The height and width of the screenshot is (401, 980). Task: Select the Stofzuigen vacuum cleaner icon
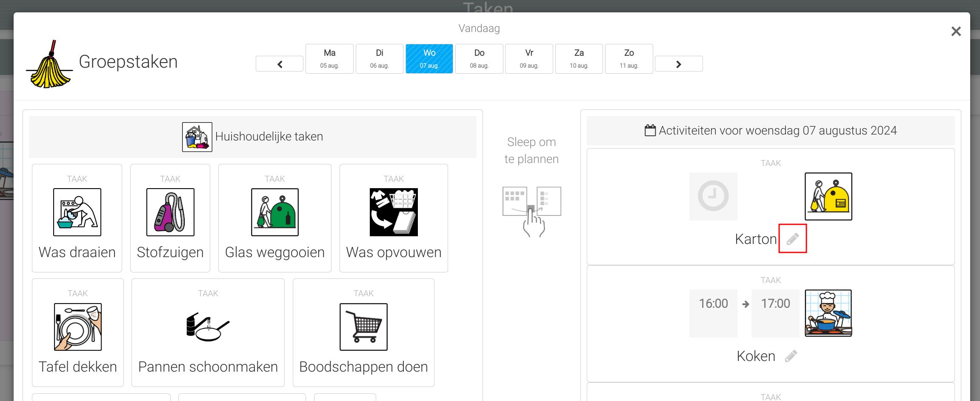[170, 212]
